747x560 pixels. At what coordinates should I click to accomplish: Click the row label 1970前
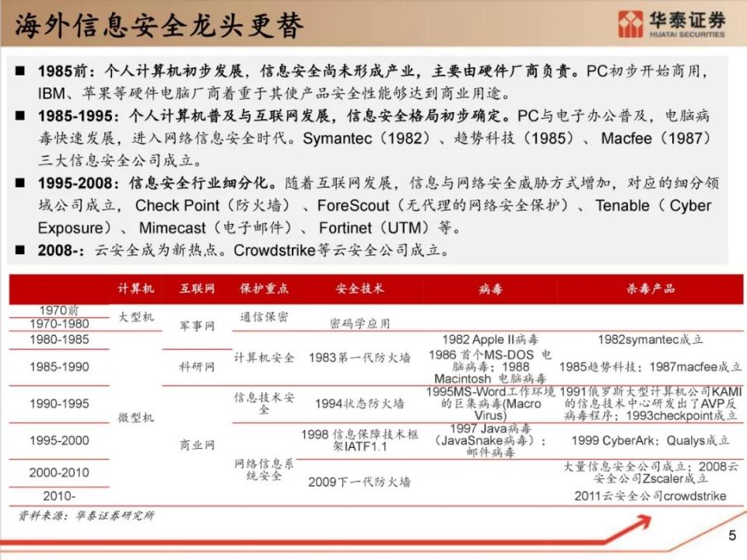(x=59, y=310)
